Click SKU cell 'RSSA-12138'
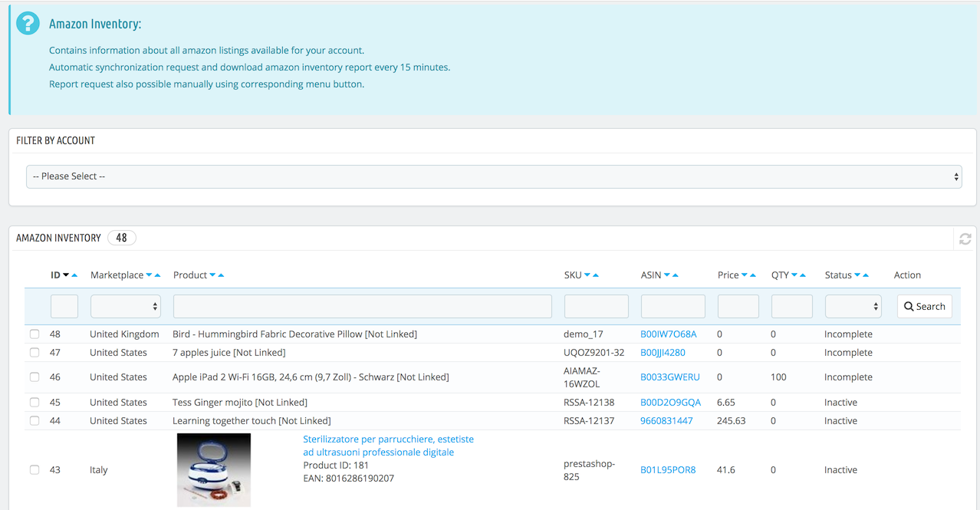Viewport: 980px width, 510px height. coord(589,403)
